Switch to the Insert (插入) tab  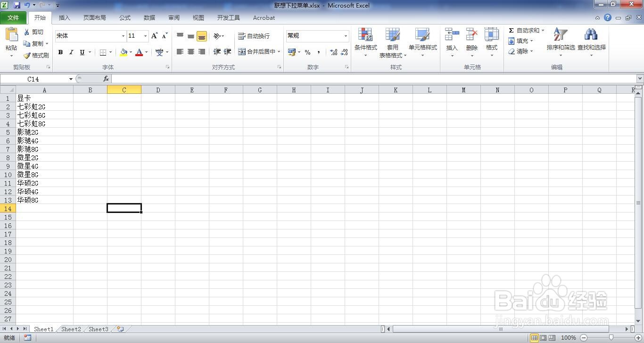[x=64, y=18]
